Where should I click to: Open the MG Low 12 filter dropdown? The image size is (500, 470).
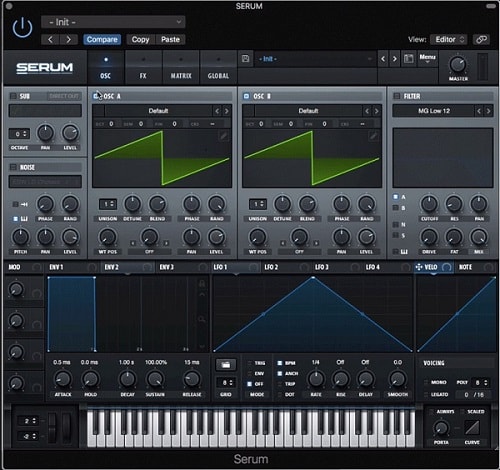(x=433, y=111)
